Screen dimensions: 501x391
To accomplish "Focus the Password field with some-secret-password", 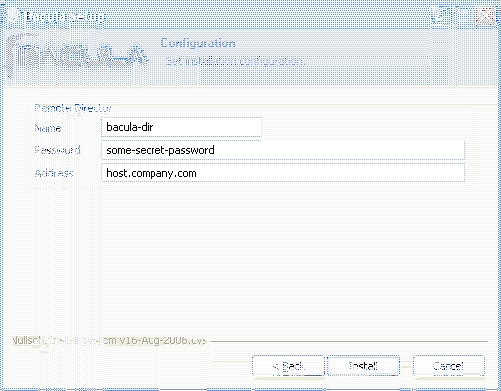I will tap(283, 150).
